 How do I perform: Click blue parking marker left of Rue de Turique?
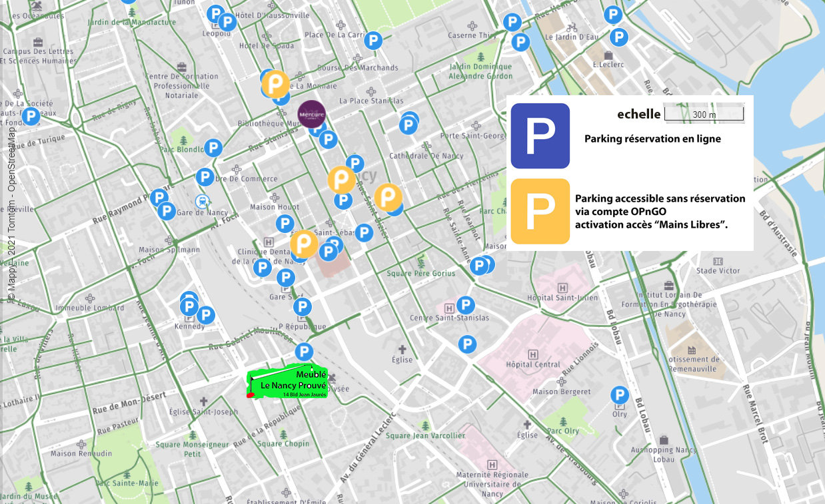[31, 116]
